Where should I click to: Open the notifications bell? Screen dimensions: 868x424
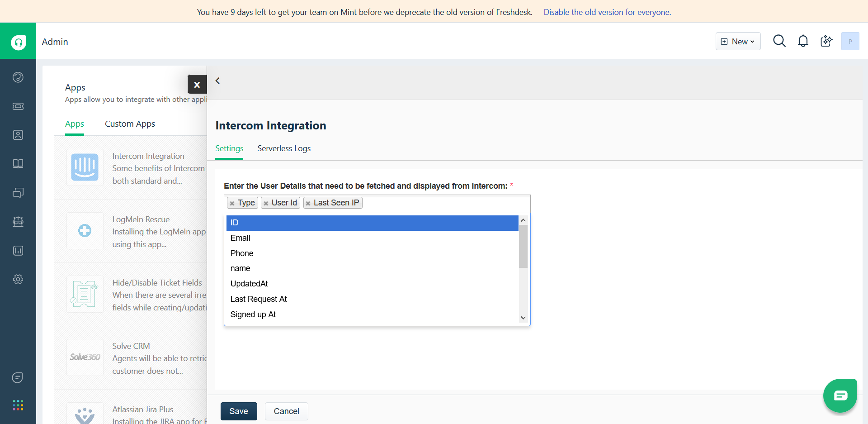click(803, 41)
